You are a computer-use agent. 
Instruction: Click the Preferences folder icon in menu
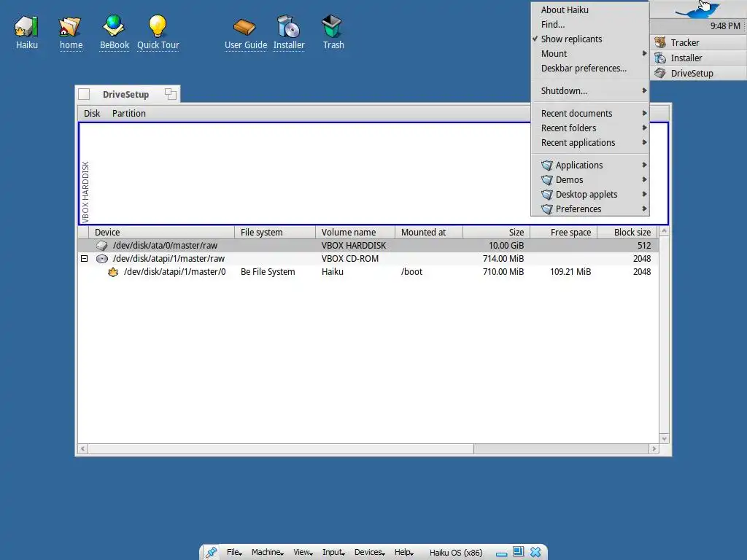coord(547,209)
